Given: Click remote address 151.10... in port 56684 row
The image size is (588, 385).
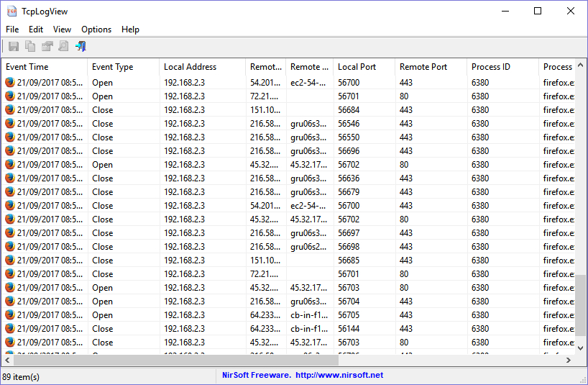Looking at the screenshot, I should 265,110.
